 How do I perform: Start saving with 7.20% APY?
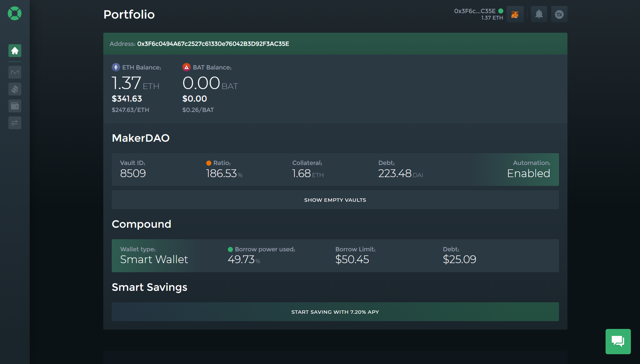pos(335,312)
